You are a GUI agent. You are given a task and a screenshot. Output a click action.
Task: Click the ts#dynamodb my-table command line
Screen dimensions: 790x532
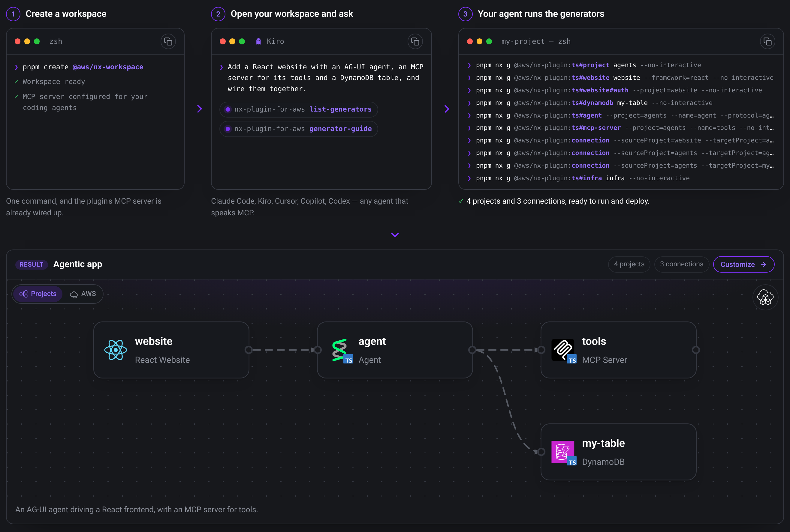pyautogui.click(x=590, y=103)
